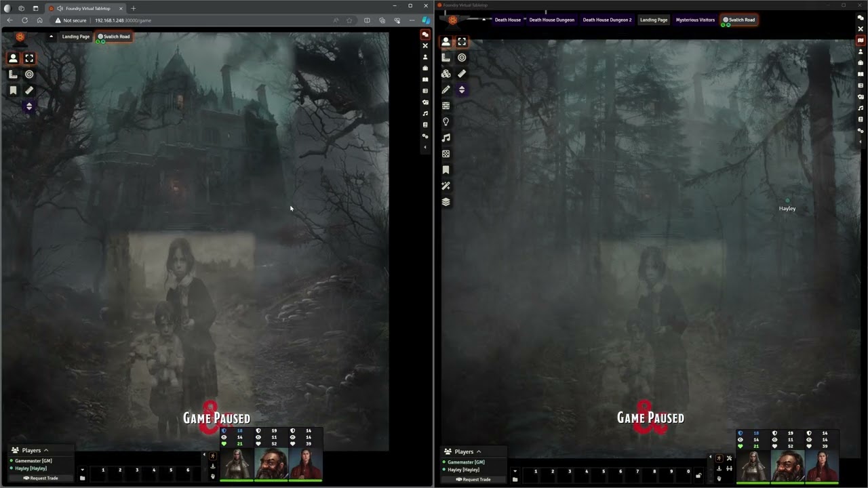The image size is (868, 488).
Task: Open a new browser tab
Action: [133, 8]
